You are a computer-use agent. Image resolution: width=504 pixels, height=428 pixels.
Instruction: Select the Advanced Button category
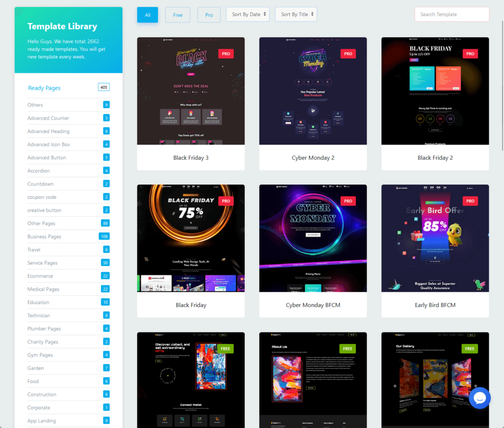tap(68, 158)
